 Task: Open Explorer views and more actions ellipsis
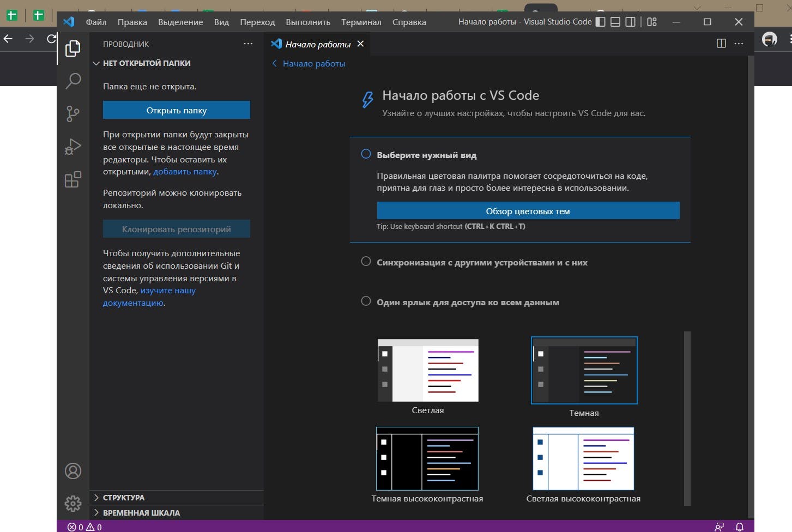coord(248,44)
